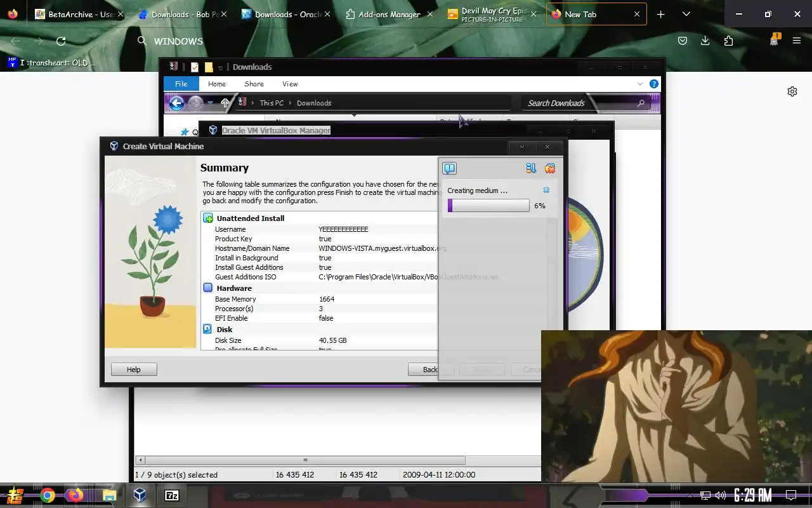The image size is (812, 508).
Task: Show hidden system tray icons
Action: click(690, 495)
